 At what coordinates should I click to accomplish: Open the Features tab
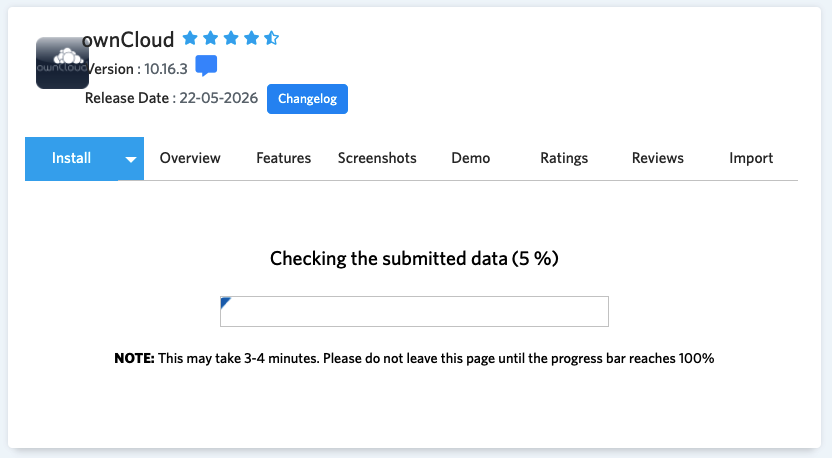pyautogui.click(x=283, y=158)
